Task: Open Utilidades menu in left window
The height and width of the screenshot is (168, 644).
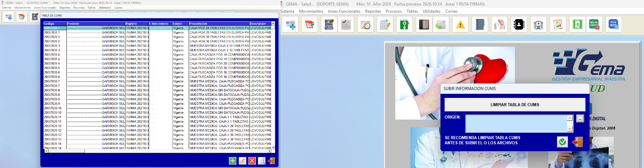Action: [x=105, y=8]
